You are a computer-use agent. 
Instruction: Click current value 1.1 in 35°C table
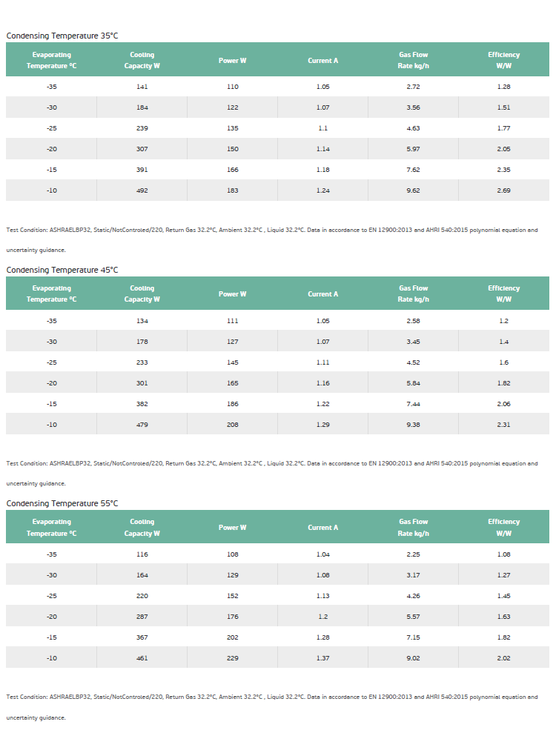322,128
